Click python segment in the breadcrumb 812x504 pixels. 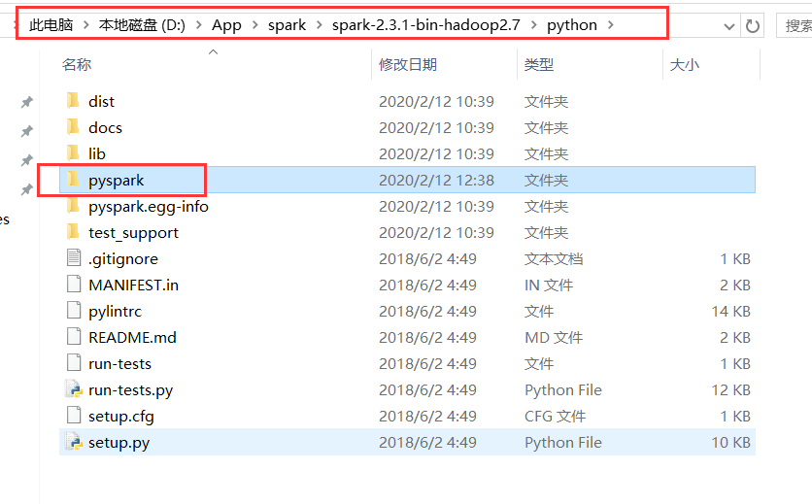pyautogui.click(x=572, y=25)
